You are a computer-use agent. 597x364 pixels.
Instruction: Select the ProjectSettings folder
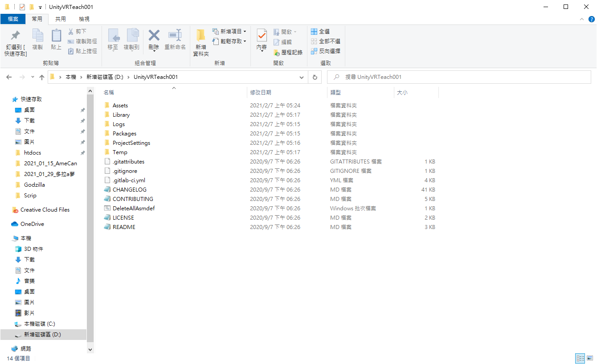[131, 143]
